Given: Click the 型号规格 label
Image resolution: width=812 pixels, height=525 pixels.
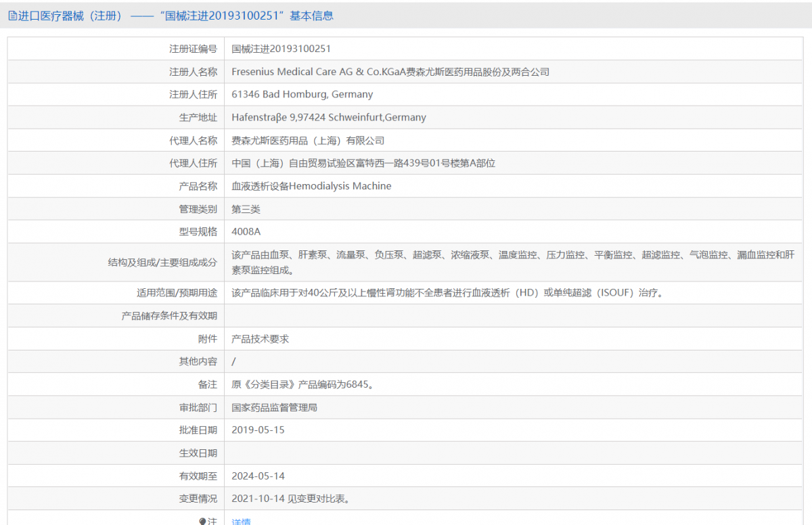Looking at the screenshot, I should tap(198, 231).
